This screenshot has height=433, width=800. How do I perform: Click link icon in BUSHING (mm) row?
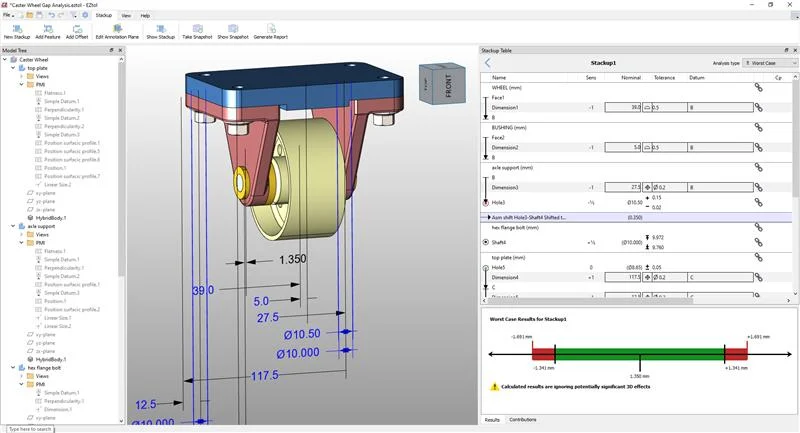click(x=759, y=128)
